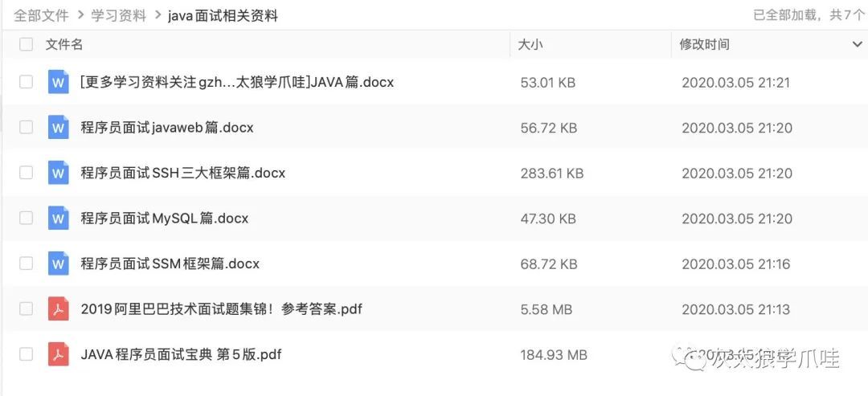Open 2019阿里巴巴技术面试题集锦！参考答案.pdf
868x396 pixels.
pyautogui.click(x=222, y=309)
